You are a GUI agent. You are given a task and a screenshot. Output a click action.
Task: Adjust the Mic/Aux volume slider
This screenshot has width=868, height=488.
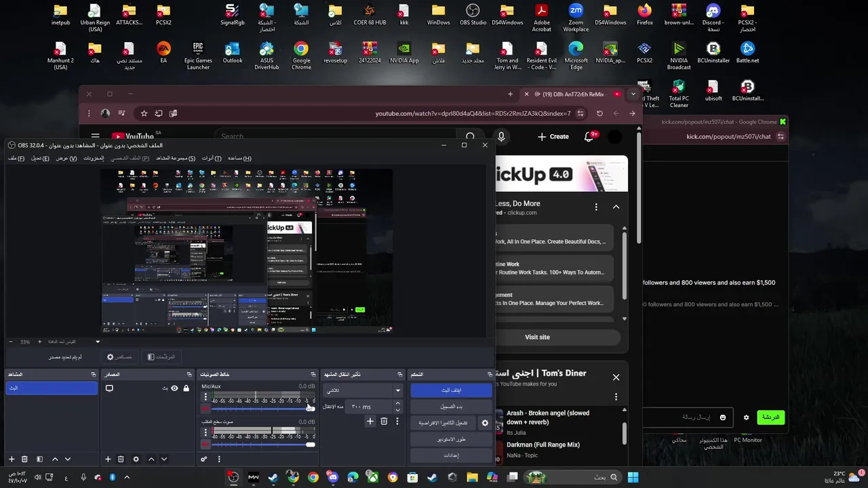click(x=263, y=408)
